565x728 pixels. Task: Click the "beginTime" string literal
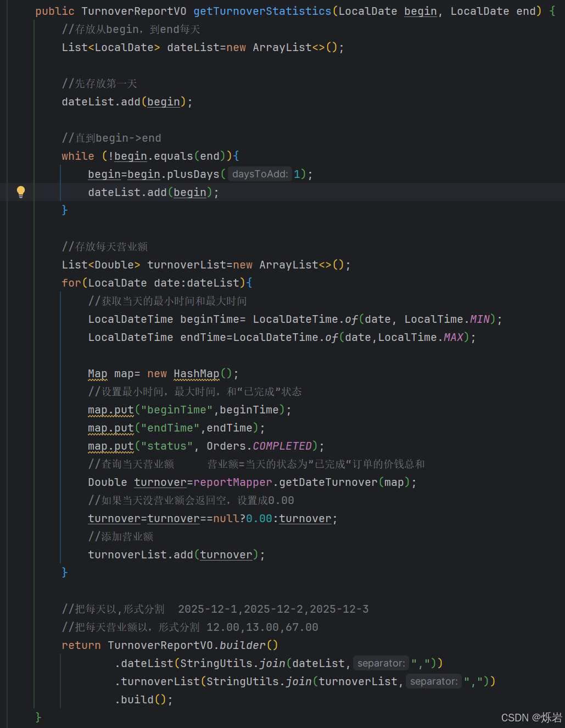click(x=177, y=410)
